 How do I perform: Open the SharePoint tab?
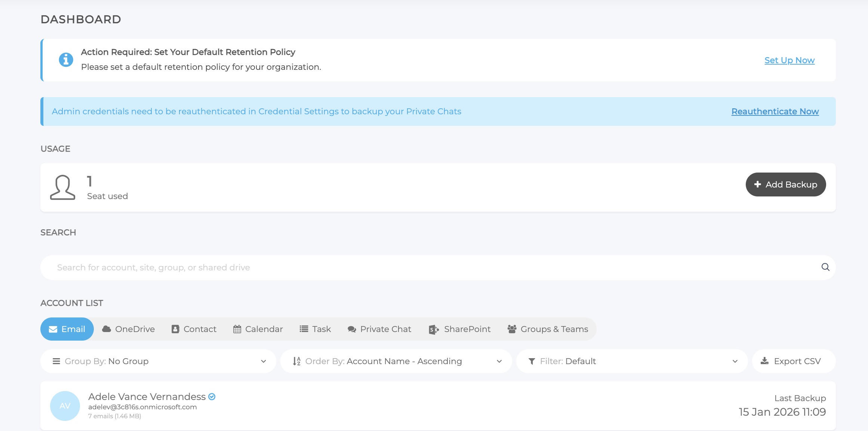tap(459, 329)
